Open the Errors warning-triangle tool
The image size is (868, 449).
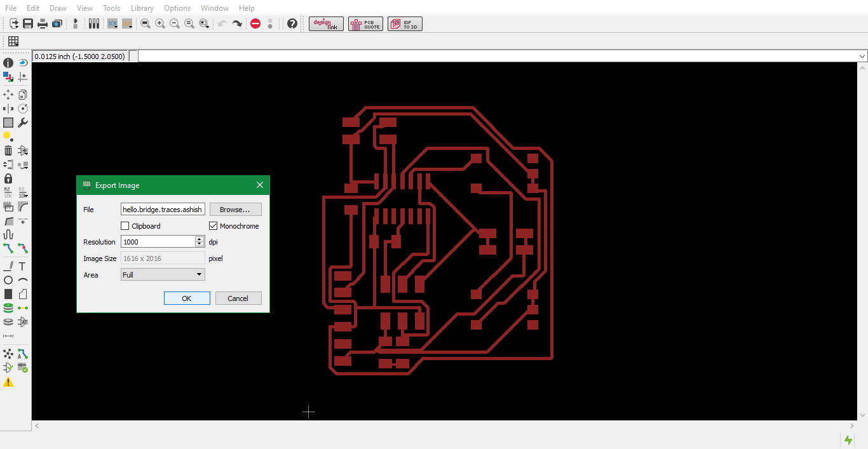point(8,382)
